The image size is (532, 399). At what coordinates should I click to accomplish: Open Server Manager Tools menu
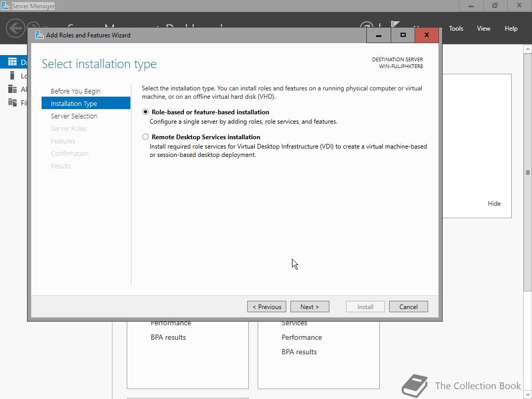[x=456, y=29]
